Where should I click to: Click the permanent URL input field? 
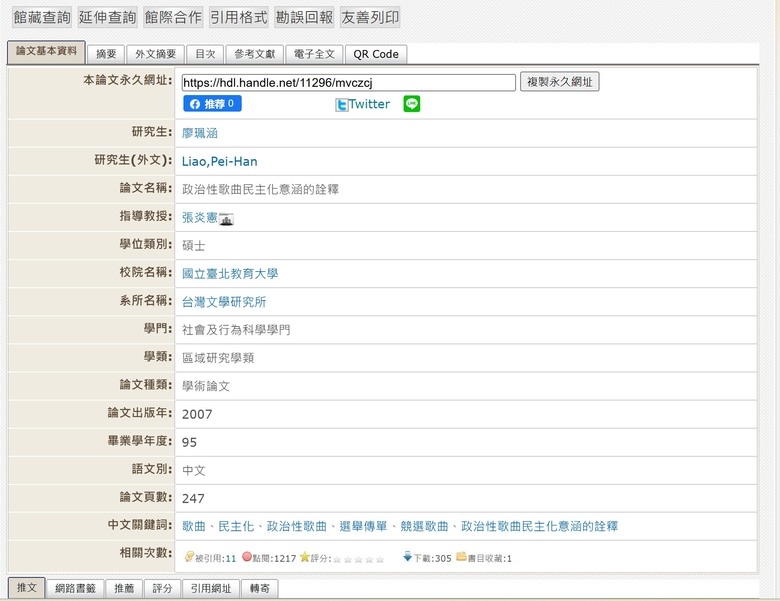[x=348, y=83]
